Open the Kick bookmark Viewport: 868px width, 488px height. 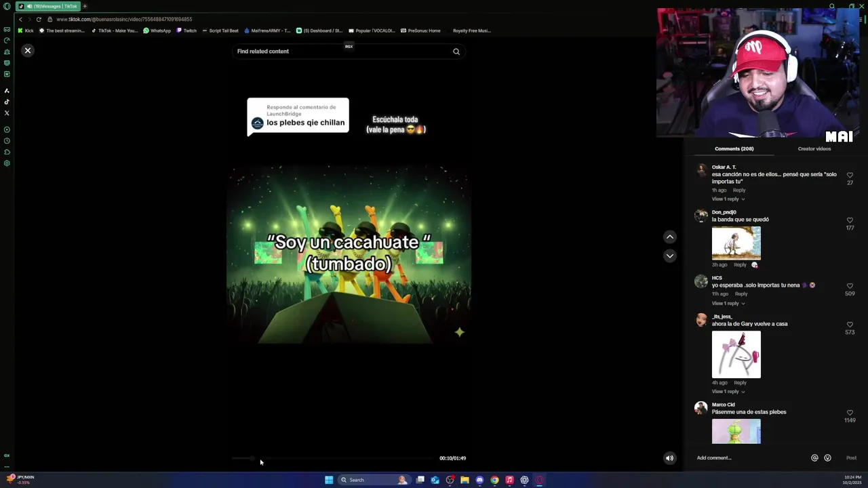[26, 30]
